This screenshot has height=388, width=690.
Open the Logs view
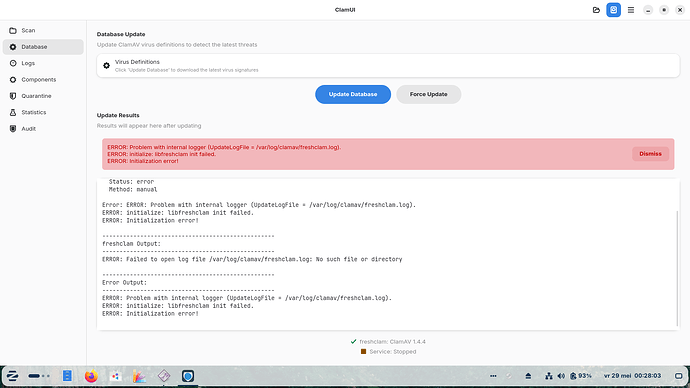tap(43, 63)
